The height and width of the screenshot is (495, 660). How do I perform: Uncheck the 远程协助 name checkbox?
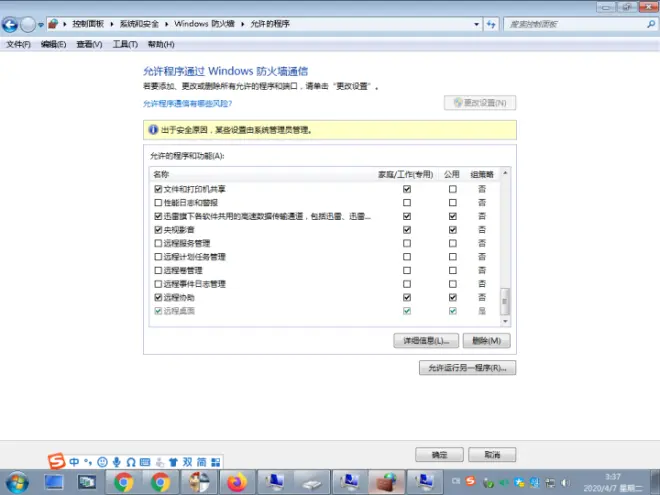point(158,297)
